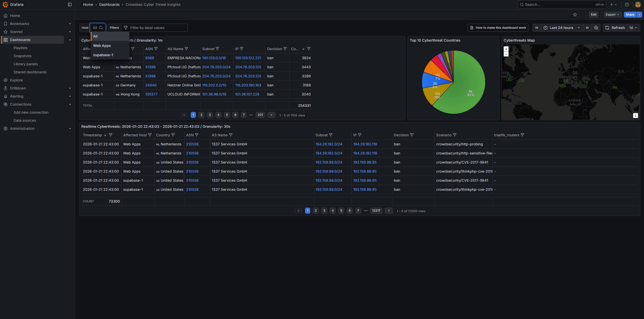Open the Last 24 hours time picker
The width and height of the screenshot is (644, 319).
[x=561, y=28]
